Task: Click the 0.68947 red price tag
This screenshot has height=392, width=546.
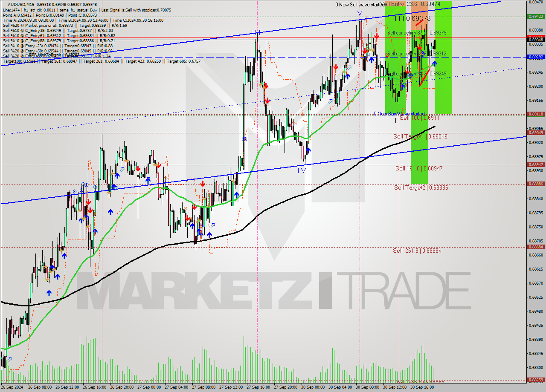Action: [x=536, y=164]
